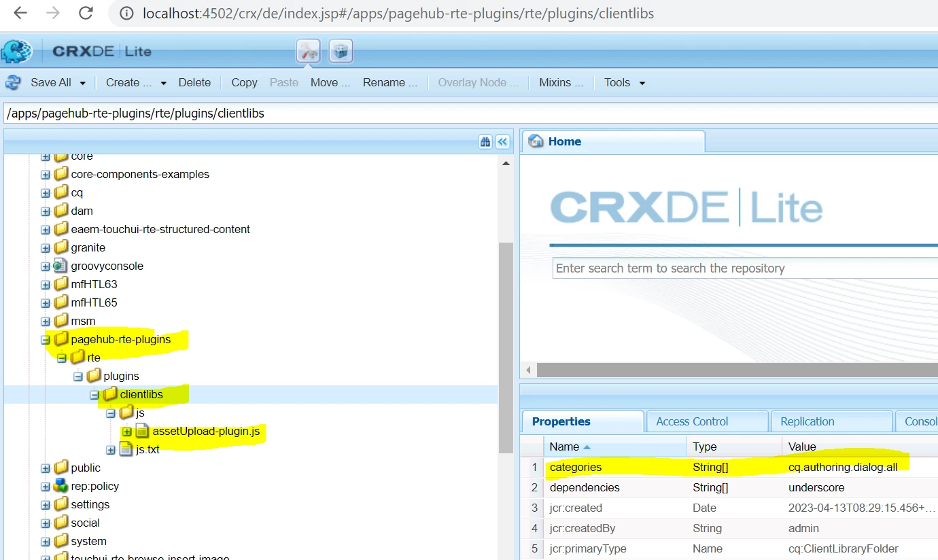Select the eaem-touchui-rte-structured-content node
Viewport: 938px width, 560px height.
[x=160, y=229]
